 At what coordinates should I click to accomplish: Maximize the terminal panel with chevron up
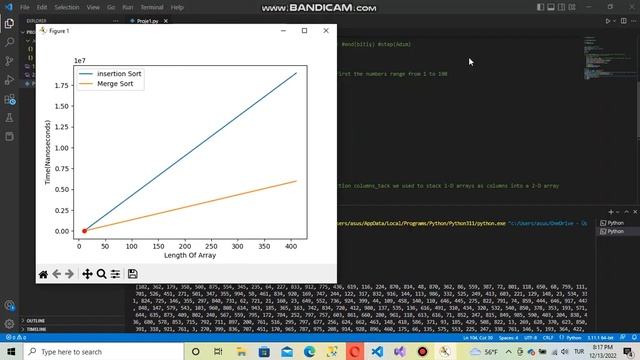pos(627,212)
